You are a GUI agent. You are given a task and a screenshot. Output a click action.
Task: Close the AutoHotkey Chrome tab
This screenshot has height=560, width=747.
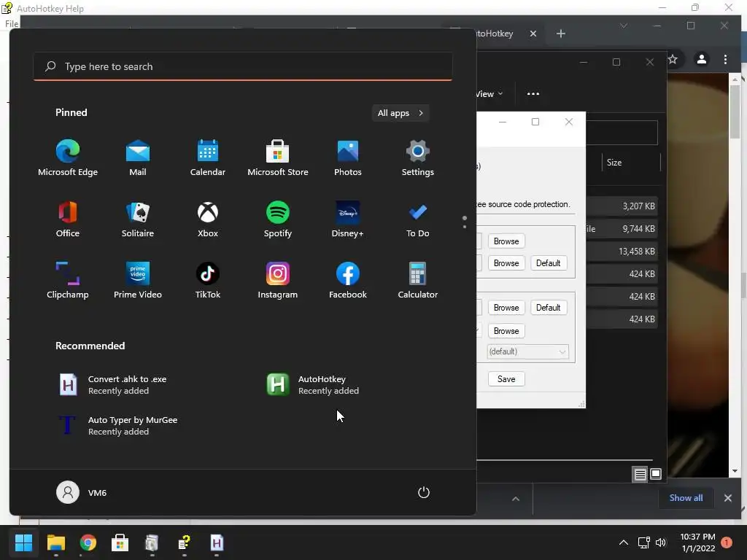tap(533, 34)
